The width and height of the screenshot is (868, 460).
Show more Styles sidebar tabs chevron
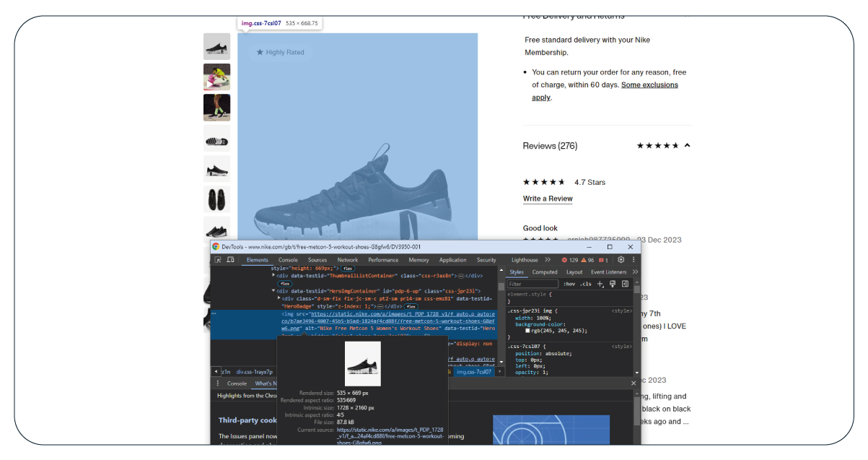pyautogui.click(x=635, y=272)
